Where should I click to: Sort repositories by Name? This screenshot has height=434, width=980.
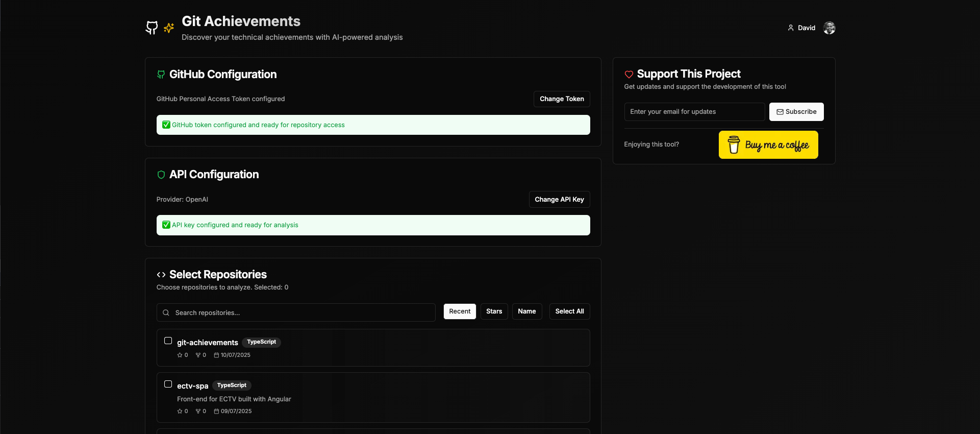click(527, 311)
